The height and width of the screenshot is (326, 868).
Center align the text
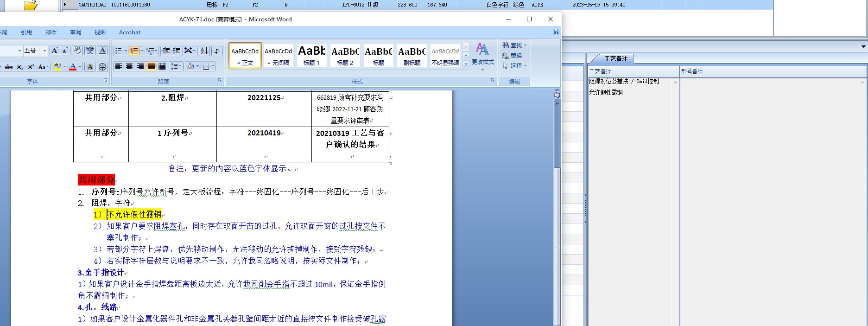point(129,67)
